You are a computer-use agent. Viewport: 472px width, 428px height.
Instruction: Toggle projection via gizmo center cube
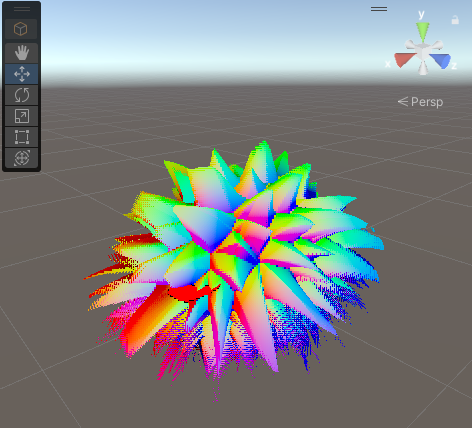click(423, 52)
